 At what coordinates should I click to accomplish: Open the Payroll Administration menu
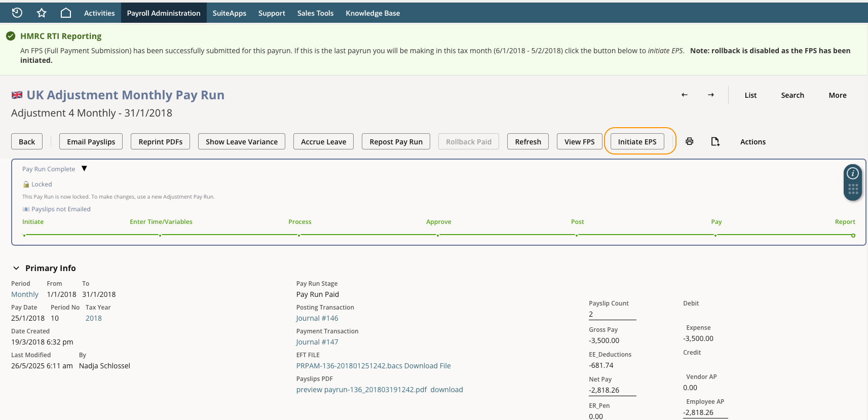[164, 13]
